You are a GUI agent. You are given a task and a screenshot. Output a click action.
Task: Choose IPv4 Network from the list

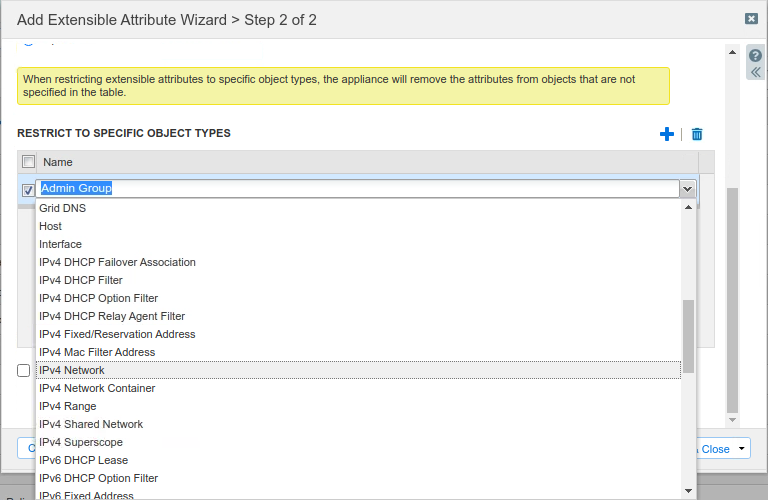72,370
